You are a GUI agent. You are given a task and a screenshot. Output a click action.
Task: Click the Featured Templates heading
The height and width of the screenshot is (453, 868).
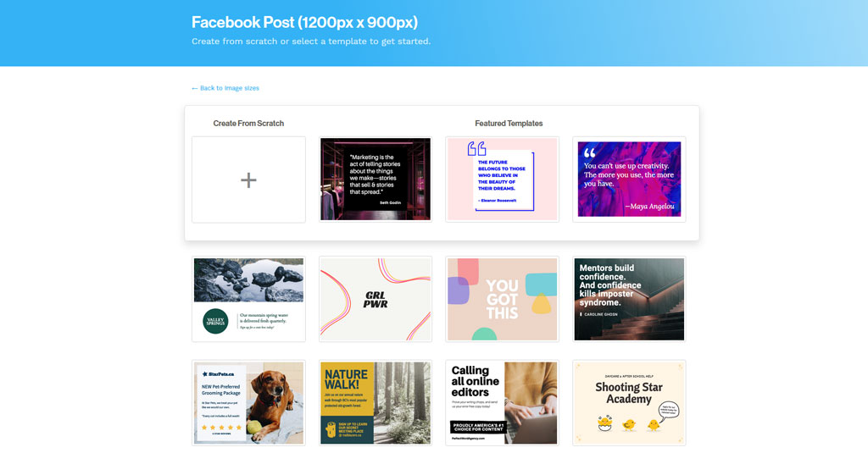[x=509, y=124]
